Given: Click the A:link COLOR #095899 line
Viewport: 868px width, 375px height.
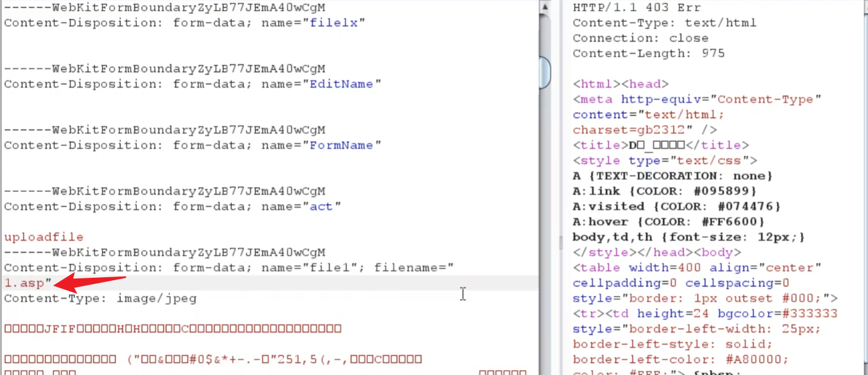Looking at the screenshot, I should (x=673, y=191).
